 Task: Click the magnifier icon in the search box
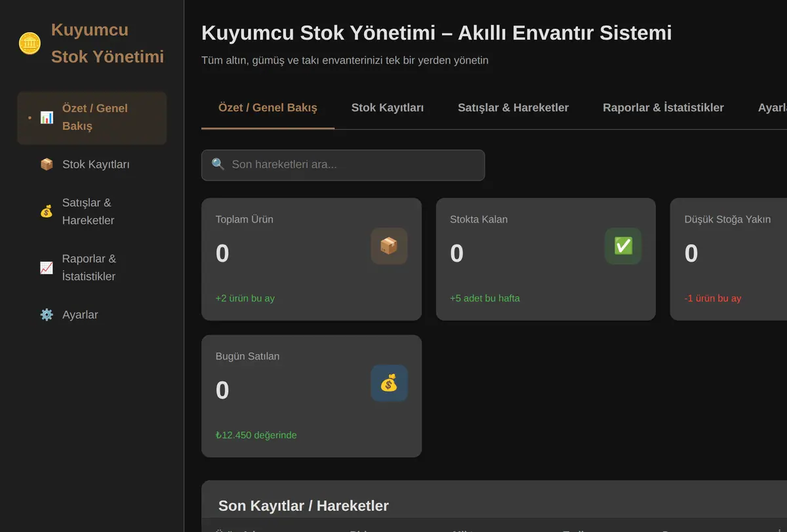click(218, 164)
